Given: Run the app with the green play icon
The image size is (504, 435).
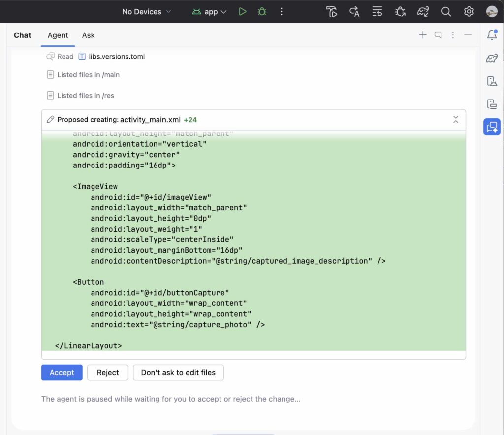Looking at the screenshot, I should coord(242,12).
